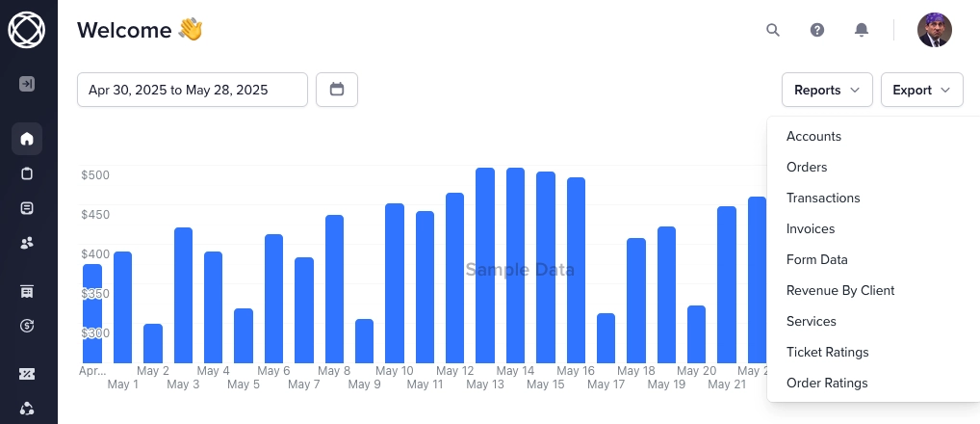Open the dollar subscriptions sidebar icon

[x=27, y=326]
